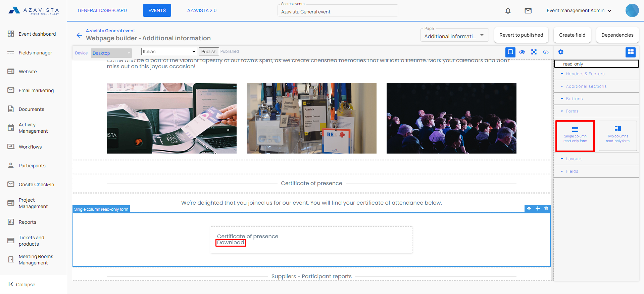Switch to Events tab
Screen dimensions: 644x294
157,10
